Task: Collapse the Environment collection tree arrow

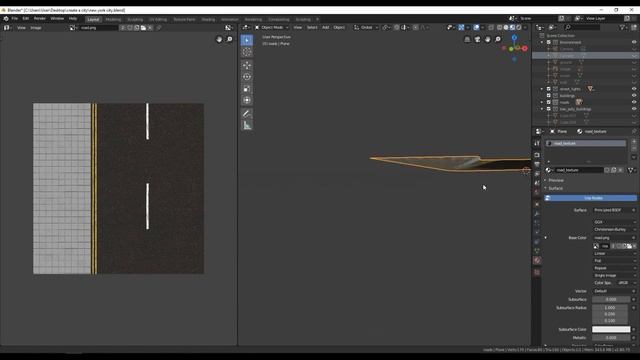Action: (x=542, y=42)
